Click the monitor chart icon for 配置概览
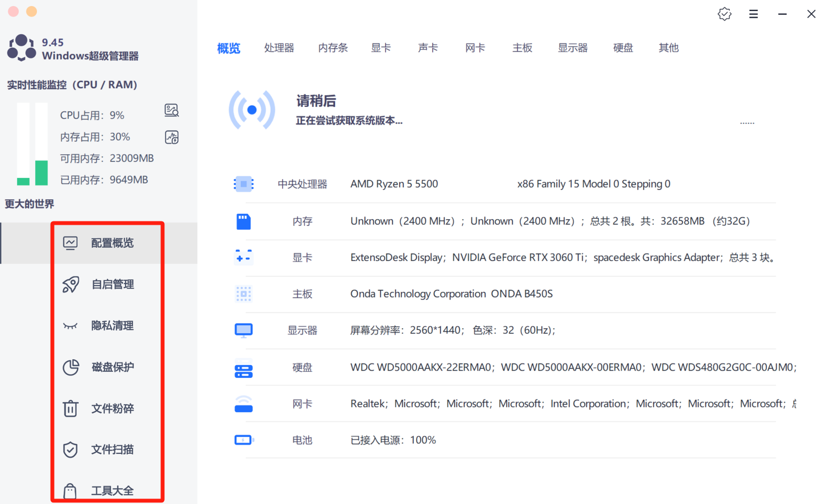 [70, 243]
